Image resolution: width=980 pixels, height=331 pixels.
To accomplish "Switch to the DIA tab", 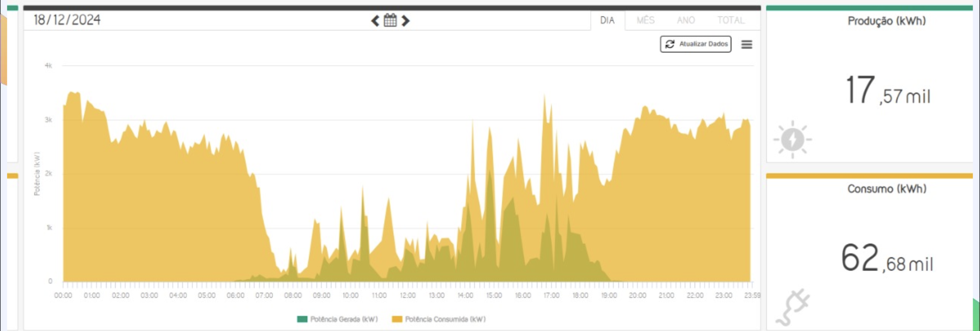I will click(607, 20).
